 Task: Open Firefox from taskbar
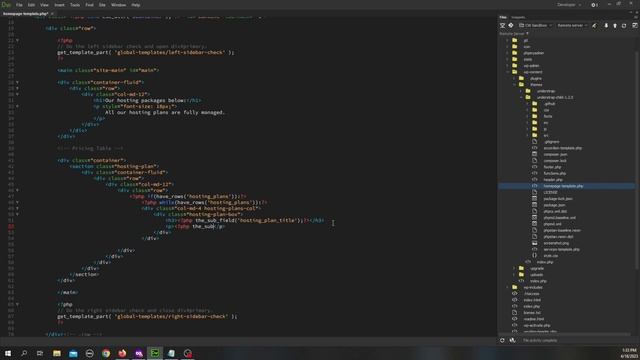tap(122, 353)
